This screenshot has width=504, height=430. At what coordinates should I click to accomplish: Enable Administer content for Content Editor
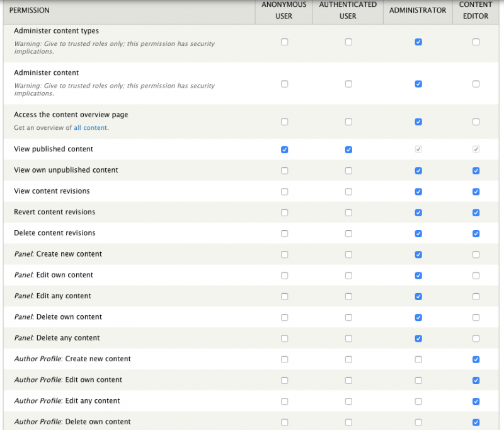[476, 84]
